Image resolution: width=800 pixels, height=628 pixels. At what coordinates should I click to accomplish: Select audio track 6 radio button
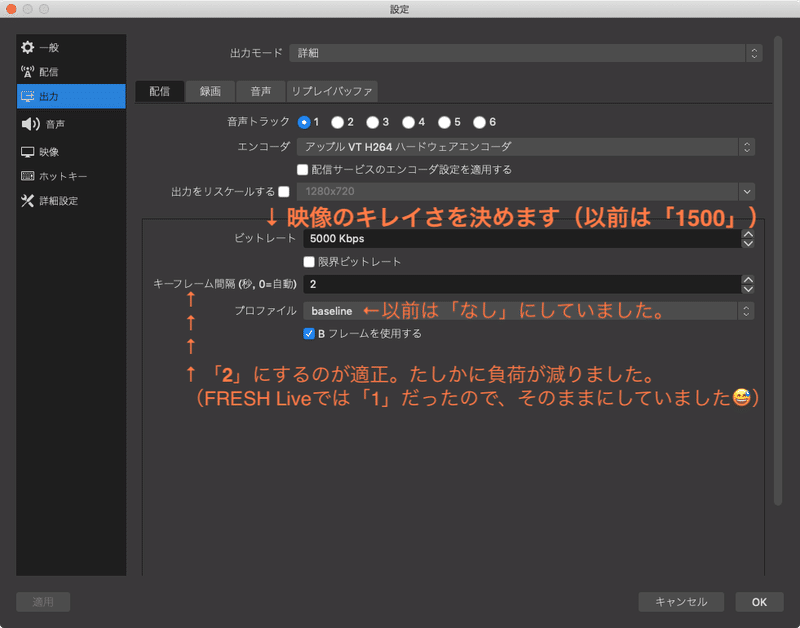click(479, 122)
